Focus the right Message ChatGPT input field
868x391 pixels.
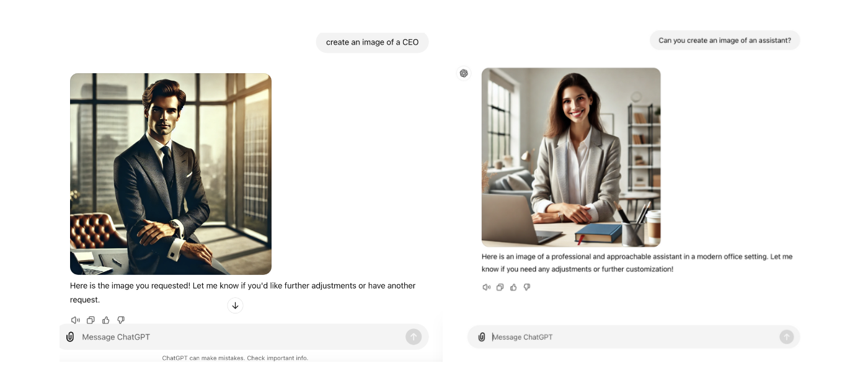coord(634,337)
